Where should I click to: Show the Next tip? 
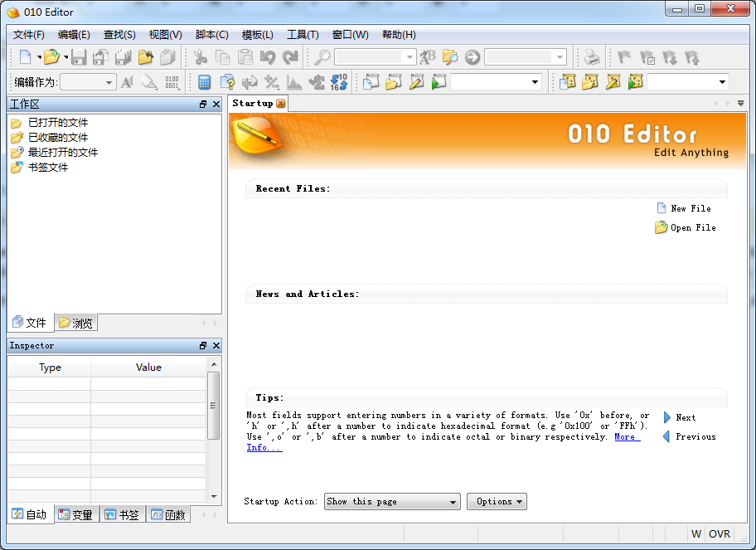686,417
